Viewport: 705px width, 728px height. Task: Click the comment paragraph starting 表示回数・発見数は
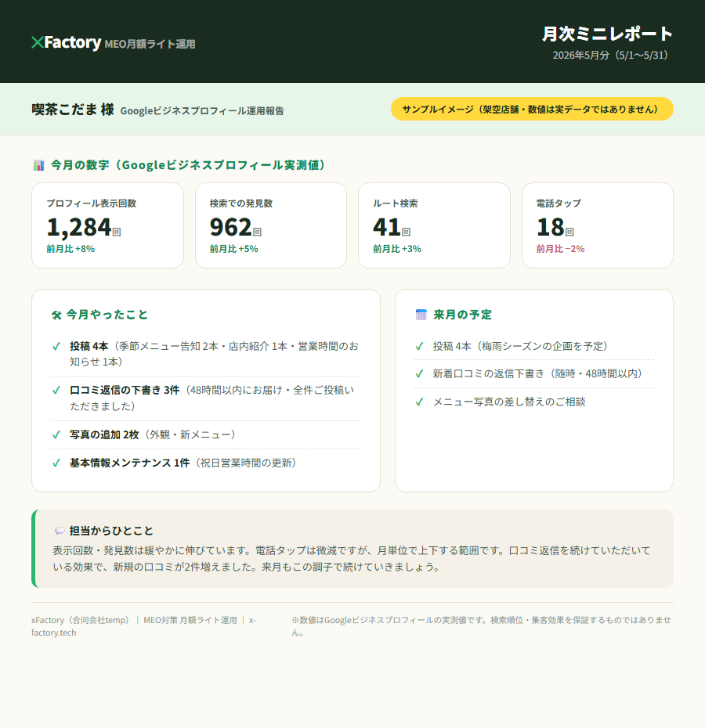pos(352,559)
